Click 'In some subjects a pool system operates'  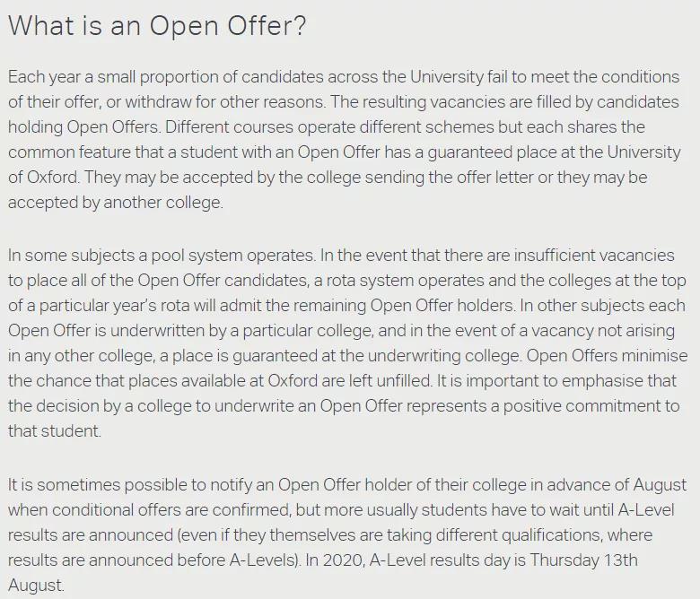(x=162, y=256)
